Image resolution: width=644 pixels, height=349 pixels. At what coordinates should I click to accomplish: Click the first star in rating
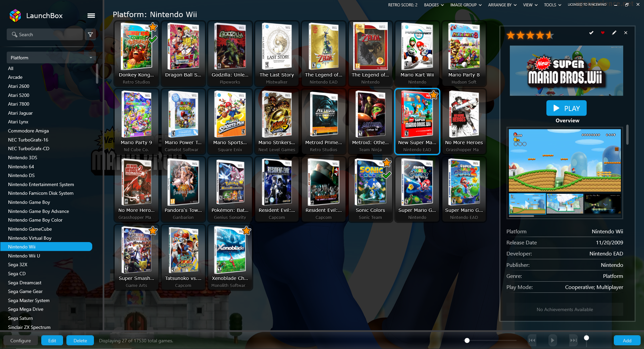(511, 35)
